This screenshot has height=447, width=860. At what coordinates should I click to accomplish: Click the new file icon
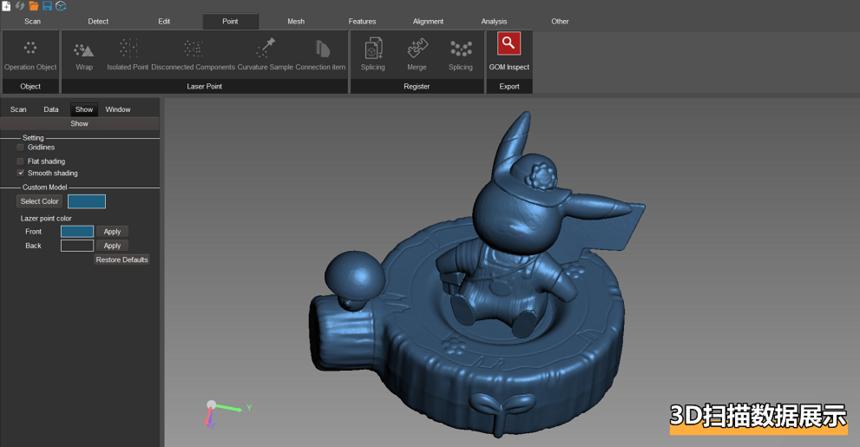pyautogui.click(x=6, y=6)
